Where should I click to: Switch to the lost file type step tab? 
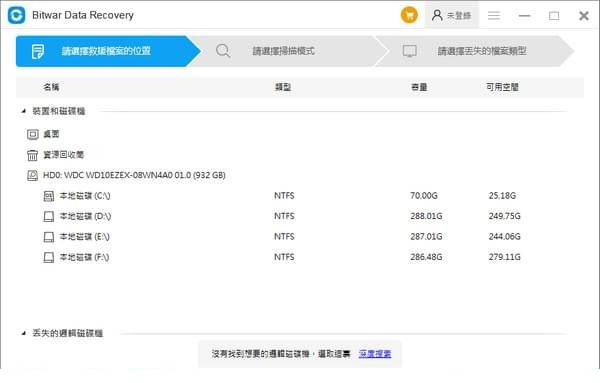(x=474, y=51)
